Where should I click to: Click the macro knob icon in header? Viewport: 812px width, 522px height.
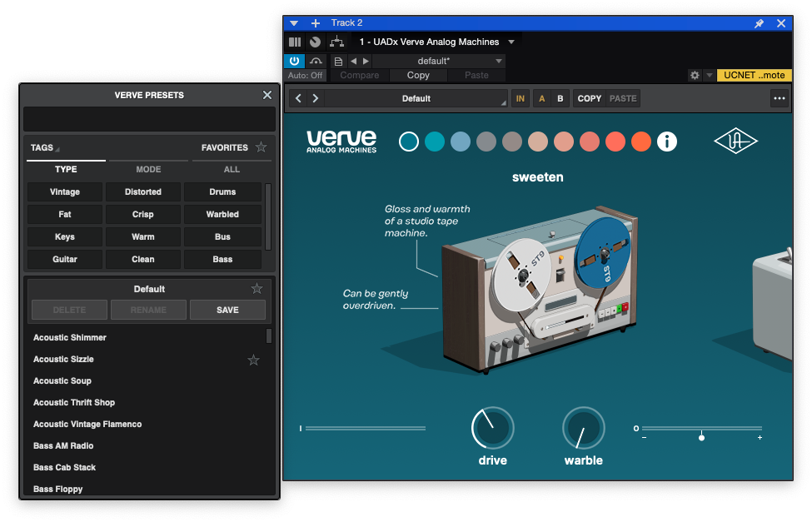point(315,42)
